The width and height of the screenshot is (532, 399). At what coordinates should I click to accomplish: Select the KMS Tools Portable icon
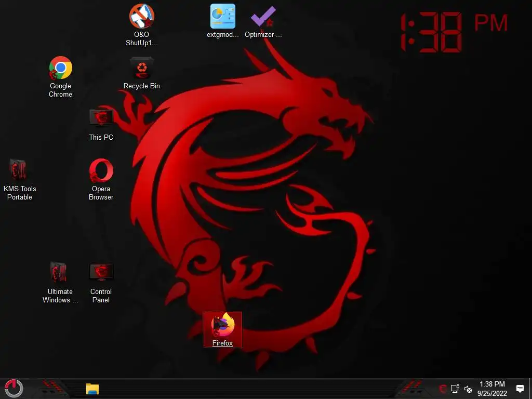click(20, 180)
